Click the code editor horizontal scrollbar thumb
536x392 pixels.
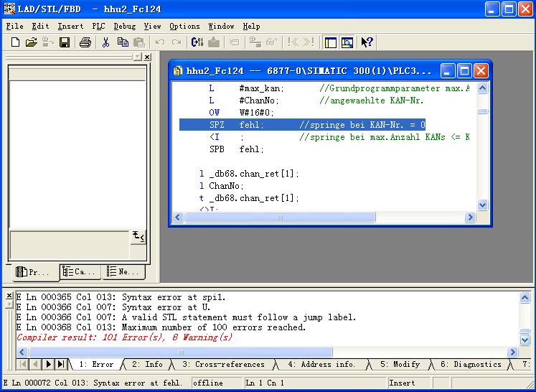coord(280,218)
